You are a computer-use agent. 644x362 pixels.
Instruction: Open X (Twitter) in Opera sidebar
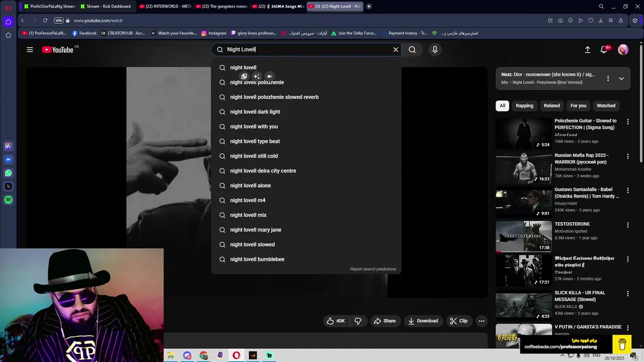tap(9, 187)
